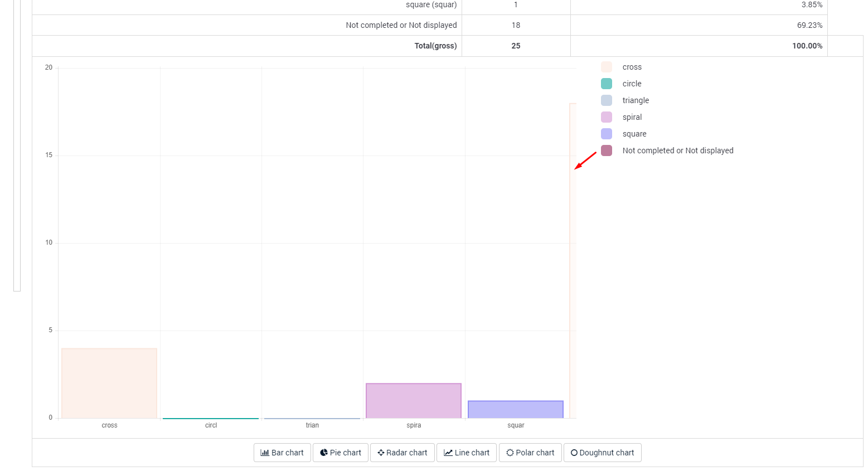Toggle the triangle legend label
This screenshot has height=471, width=868.
coord(636,100)
